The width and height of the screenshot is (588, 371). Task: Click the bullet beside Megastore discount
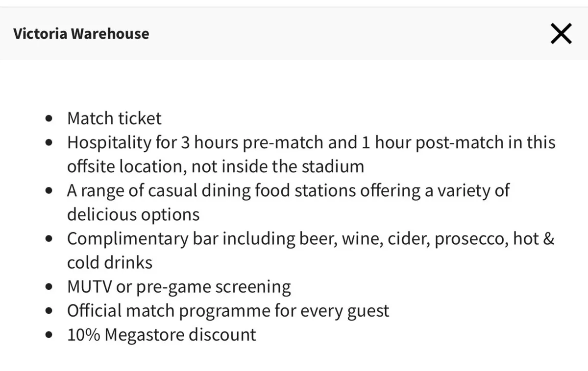[x=49, y=334]
